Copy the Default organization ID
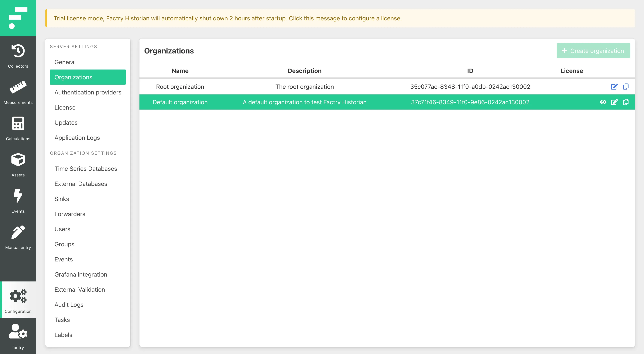 click(626, 102)
